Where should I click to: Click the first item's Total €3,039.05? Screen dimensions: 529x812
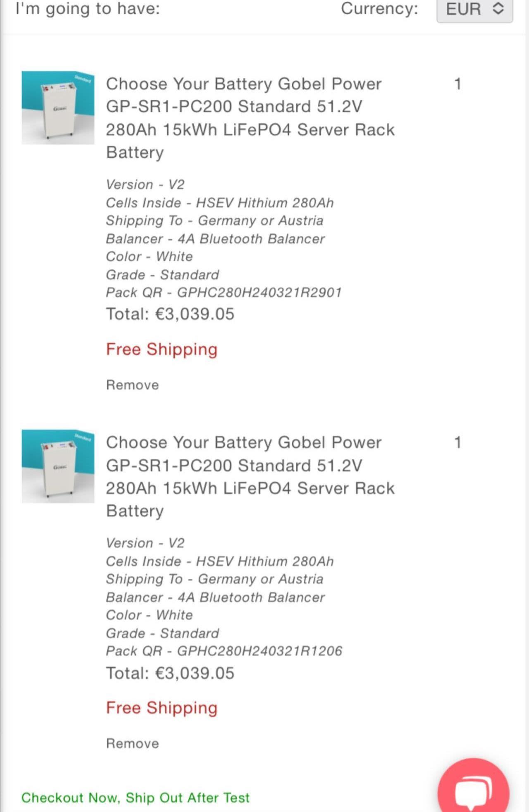(170, 314)
